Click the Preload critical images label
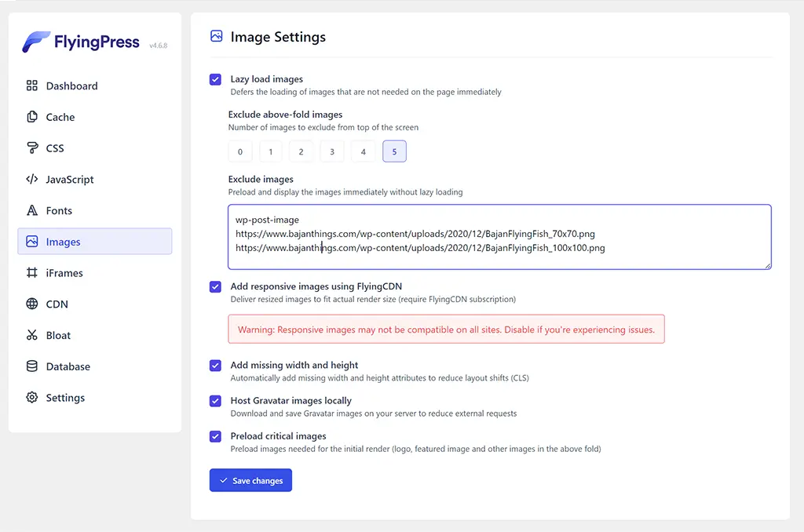Screen dimensions: 804x532 pos(279,436)
